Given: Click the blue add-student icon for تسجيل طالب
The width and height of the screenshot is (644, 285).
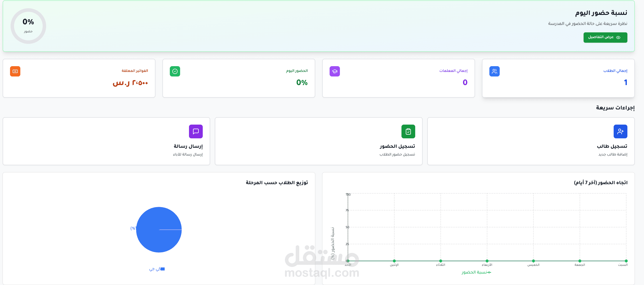Looking at the screenshot, I should 621,131.
